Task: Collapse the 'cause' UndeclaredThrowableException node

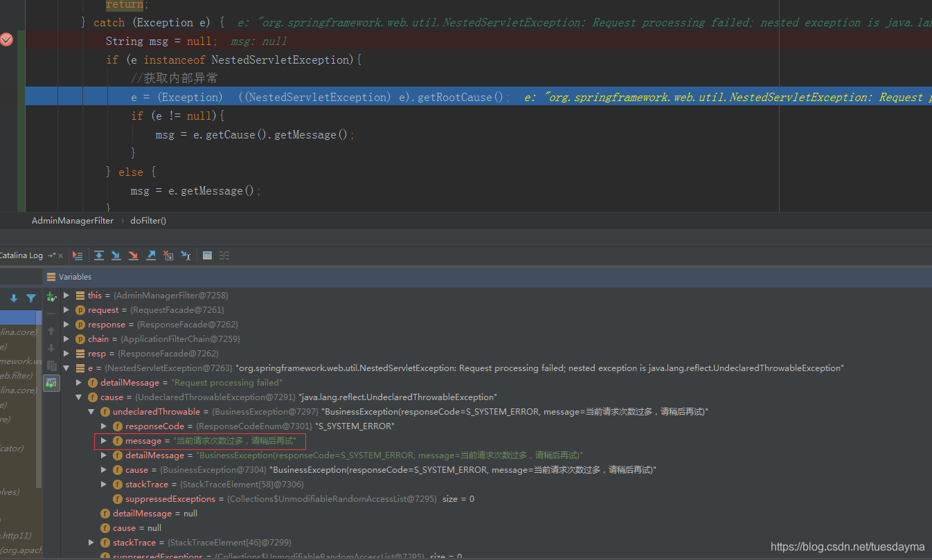Action: 79,397
